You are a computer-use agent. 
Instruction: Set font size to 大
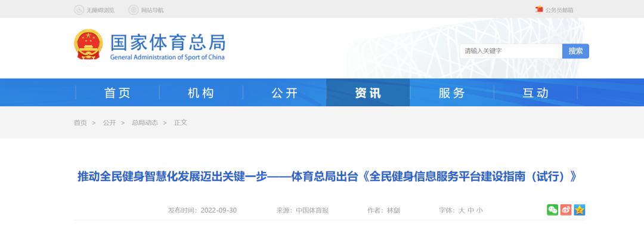click(462, 210)
